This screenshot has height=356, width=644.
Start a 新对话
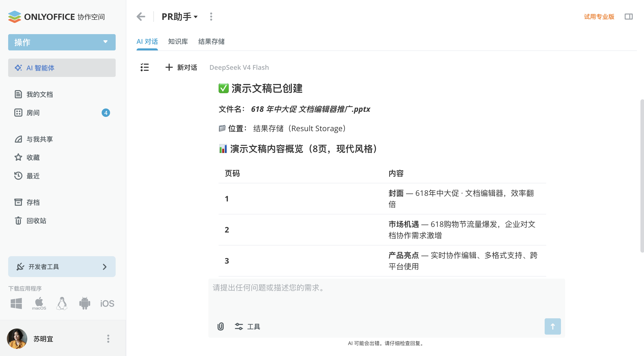[x=181, y=67]
